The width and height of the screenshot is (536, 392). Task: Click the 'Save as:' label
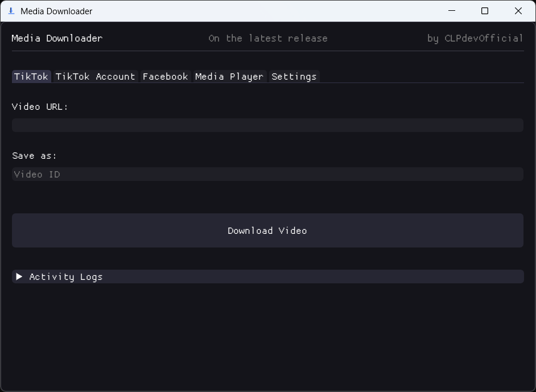34,155
